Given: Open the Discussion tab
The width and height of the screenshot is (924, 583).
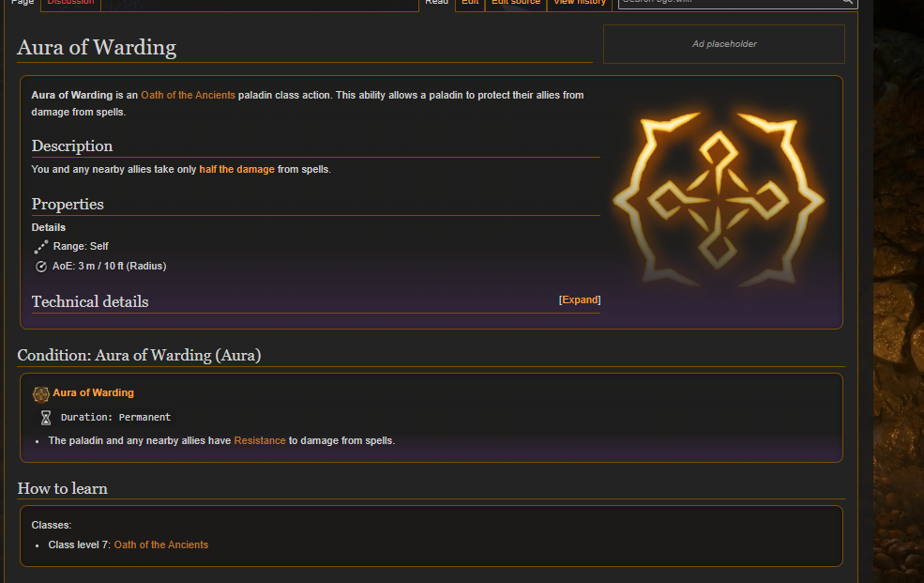Looking at the screenshot, I should click(70, 3).
